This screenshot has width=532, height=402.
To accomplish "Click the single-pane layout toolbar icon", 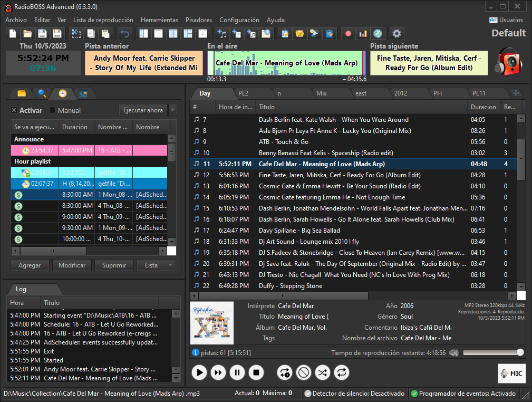I will click(159, 34).
